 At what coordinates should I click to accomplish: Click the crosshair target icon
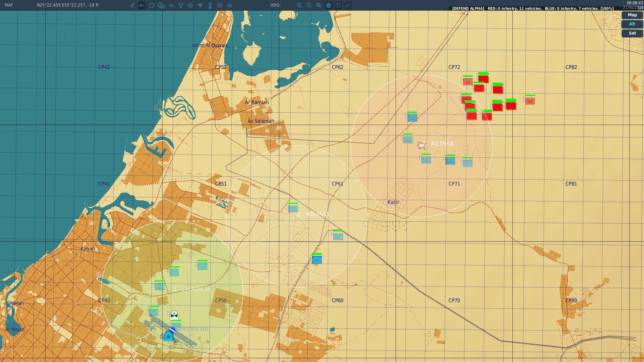190,5
